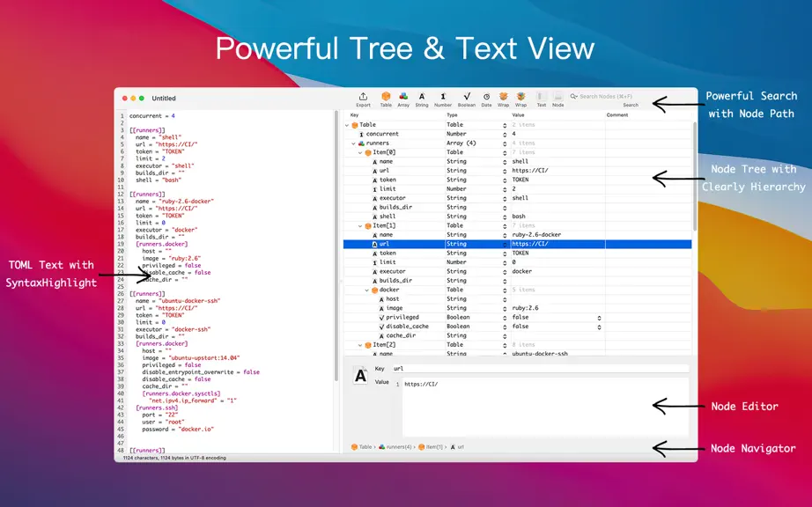This screenshot has width=812, height=507.
Task: Add a String node from toolbar
Action: (422, 99)
